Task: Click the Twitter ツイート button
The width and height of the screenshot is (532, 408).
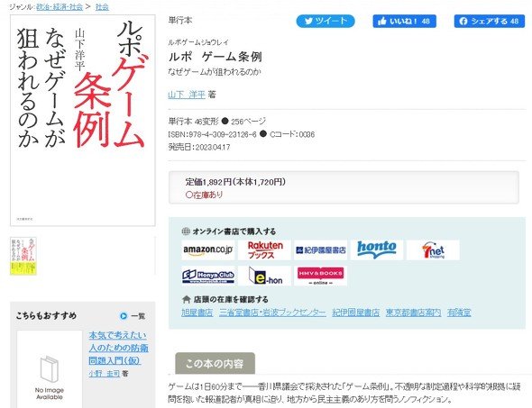Action: (326, 21)
